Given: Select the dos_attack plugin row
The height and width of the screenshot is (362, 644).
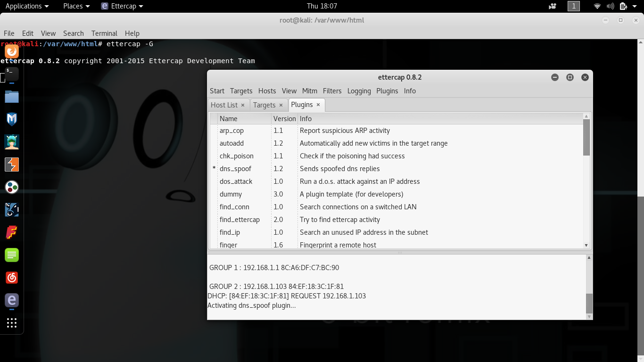Looking at the screenshot, I should (x=236, y=181).
